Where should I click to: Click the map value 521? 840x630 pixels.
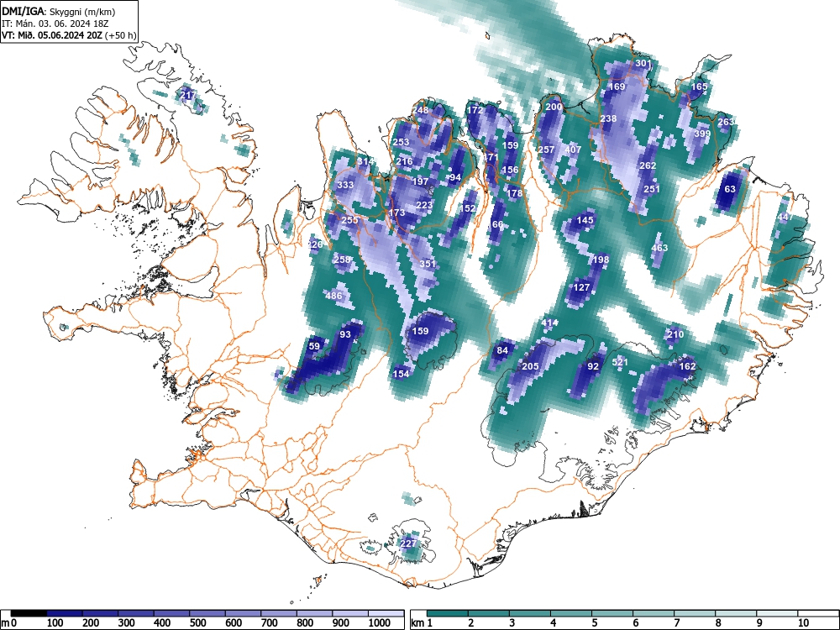[x=620, y=362]
